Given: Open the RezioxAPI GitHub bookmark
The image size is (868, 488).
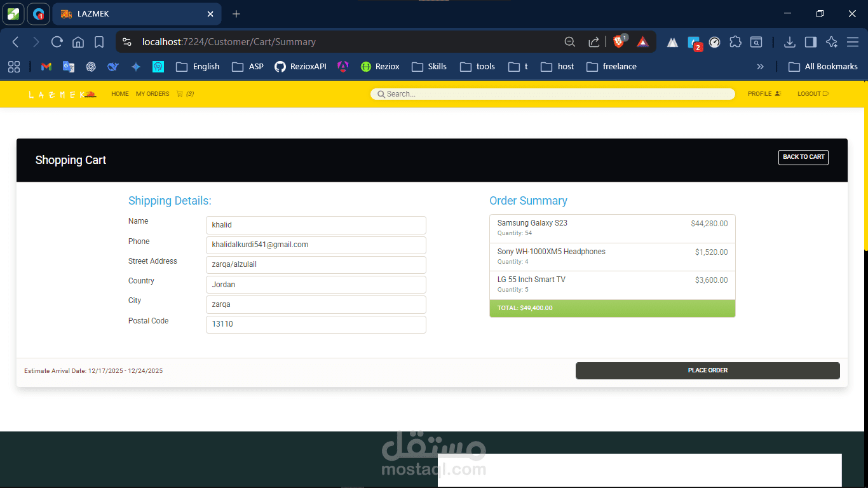Looking at the screenshot, I should [301, 67].
